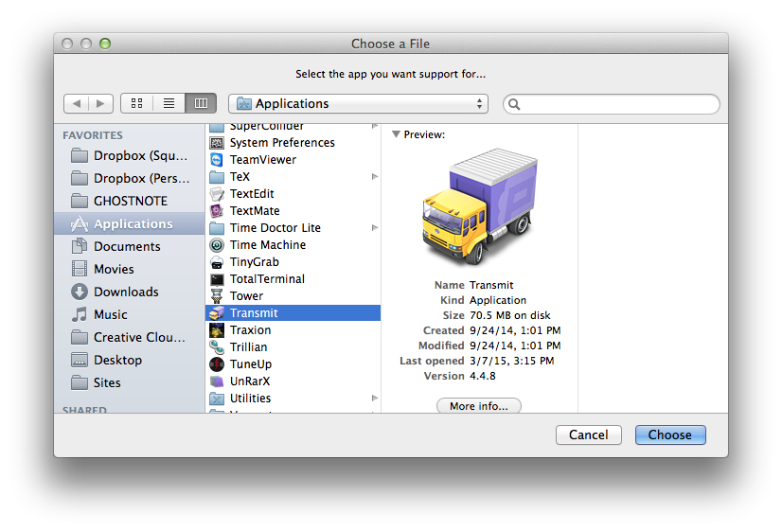Click the version value 4.4.8
Image resolution: width=782 pixels, height=532 pixels.
(483, 376)
